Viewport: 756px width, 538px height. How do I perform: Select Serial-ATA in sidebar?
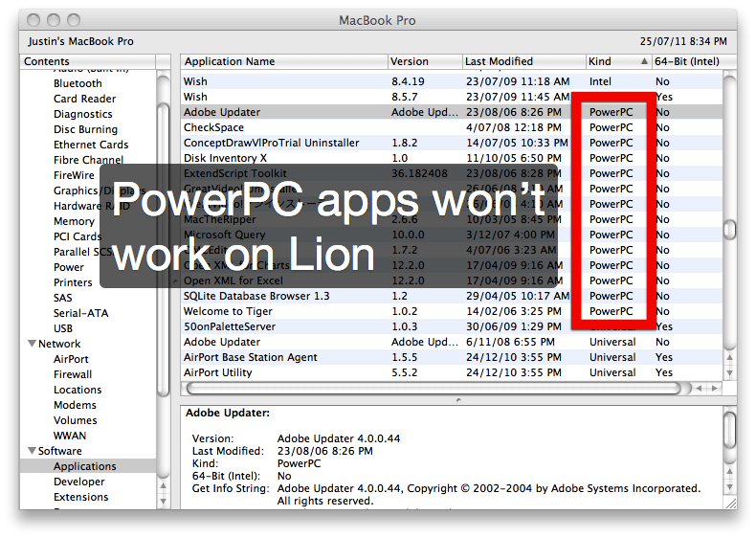pyautogui.click(x=81, y=313)
